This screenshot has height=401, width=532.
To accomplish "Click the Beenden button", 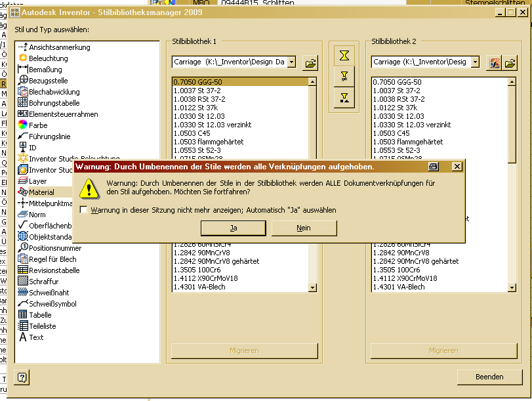I will pyautogui.click(x=489, y=377).
